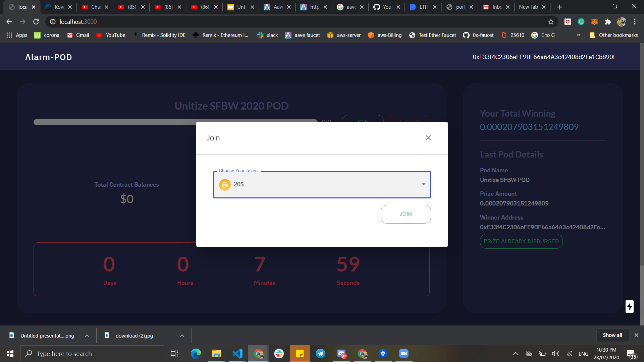Click the Chrome profile avatar icon
This screenshot has width=644, height=362.
622,21
